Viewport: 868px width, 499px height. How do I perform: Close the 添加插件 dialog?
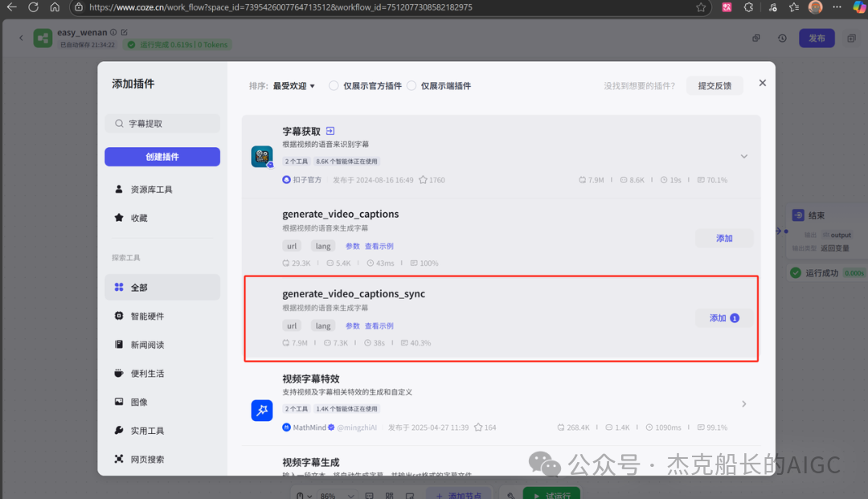pos(762,83)
